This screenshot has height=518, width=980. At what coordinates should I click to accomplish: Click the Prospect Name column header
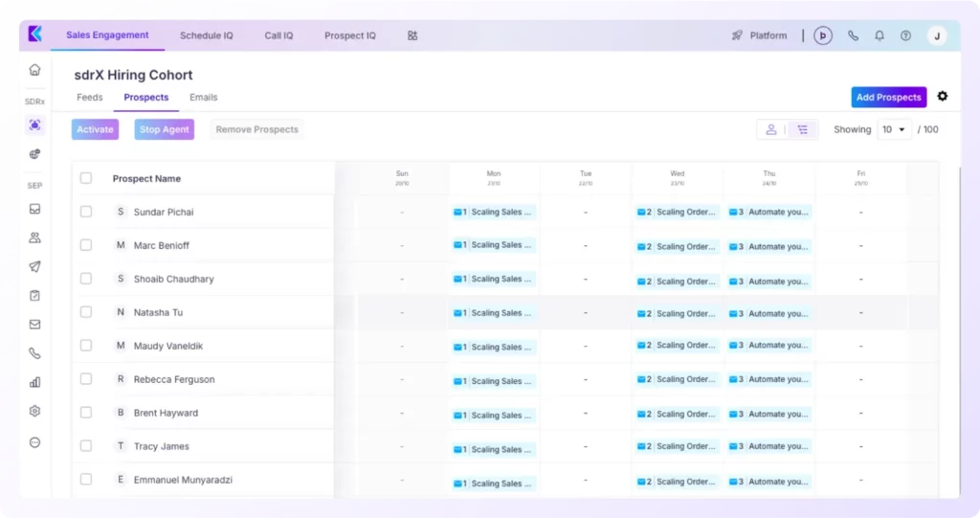point(146,178)
